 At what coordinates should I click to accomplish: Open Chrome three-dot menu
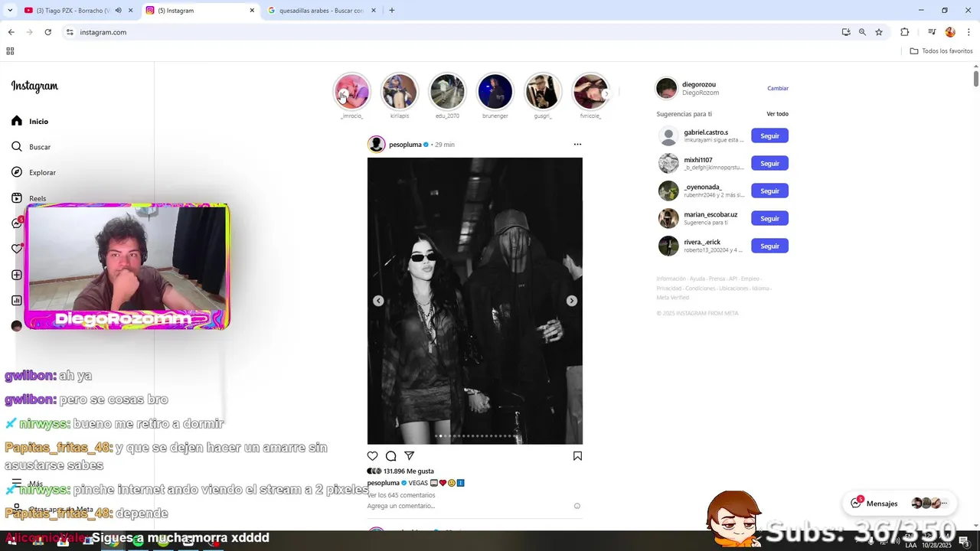969,32
